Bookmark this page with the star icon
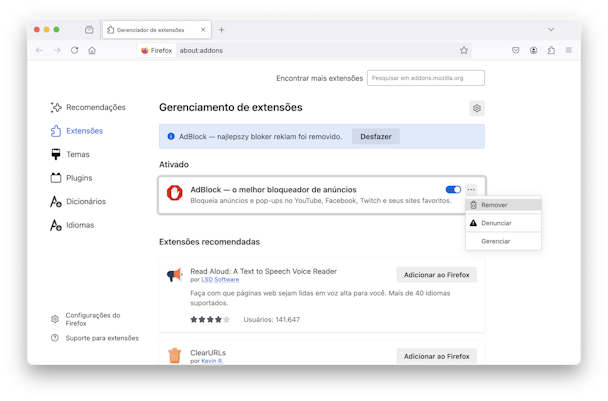Screen dimensions: 608x401 click(464, 50)
